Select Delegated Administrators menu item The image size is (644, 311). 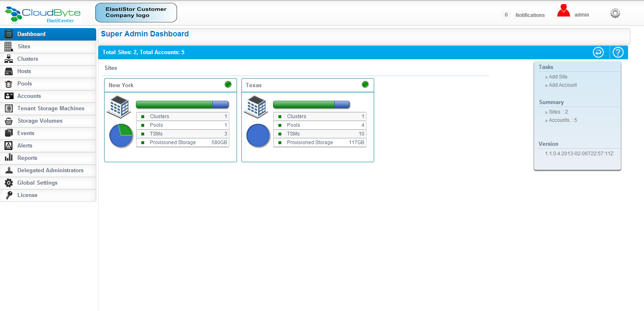50,171
